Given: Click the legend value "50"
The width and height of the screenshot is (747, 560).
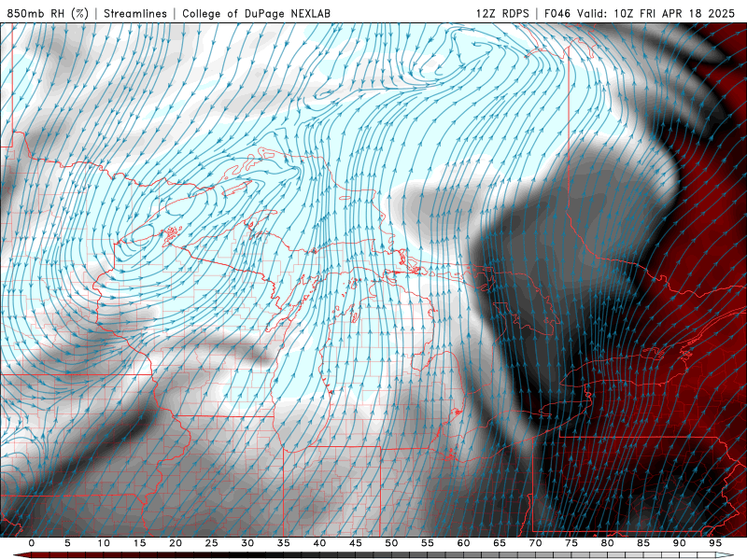Looking at the screenshot, I should [391, 543].
